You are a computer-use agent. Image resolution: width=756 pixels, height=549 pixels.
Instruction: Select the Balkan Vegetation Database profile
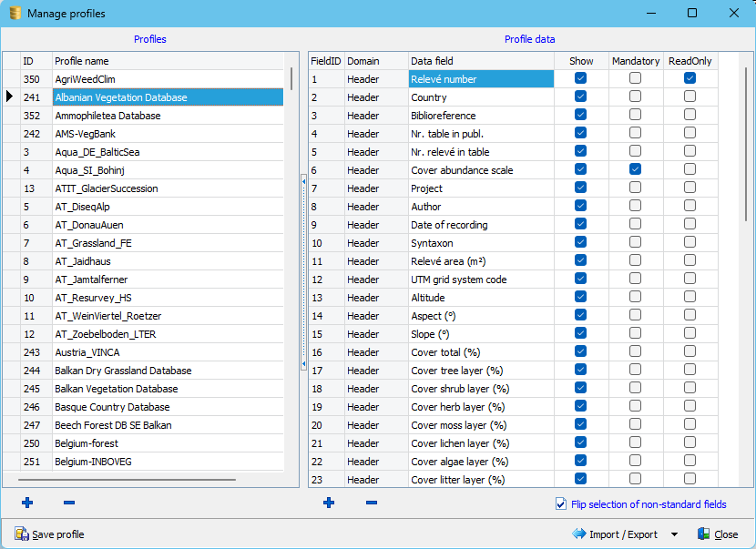(x=117, y=389)
